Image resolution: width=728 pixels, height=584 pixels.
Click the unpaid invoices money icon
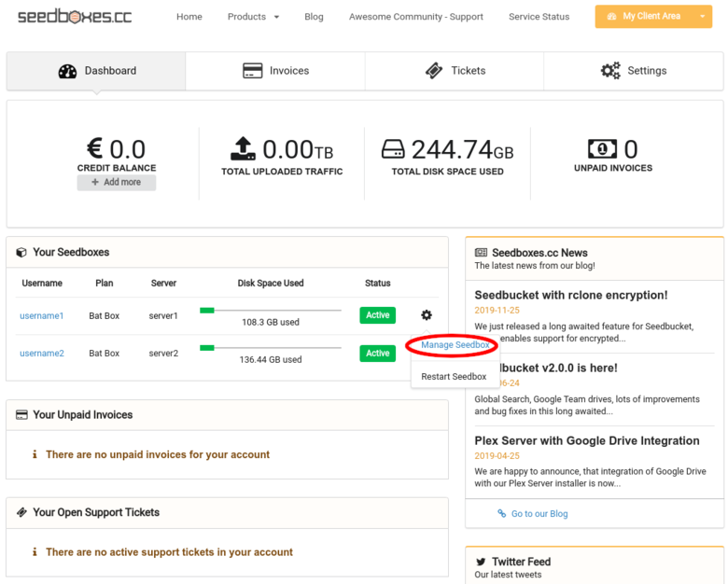pyautogui.click(x=602, y=149)
